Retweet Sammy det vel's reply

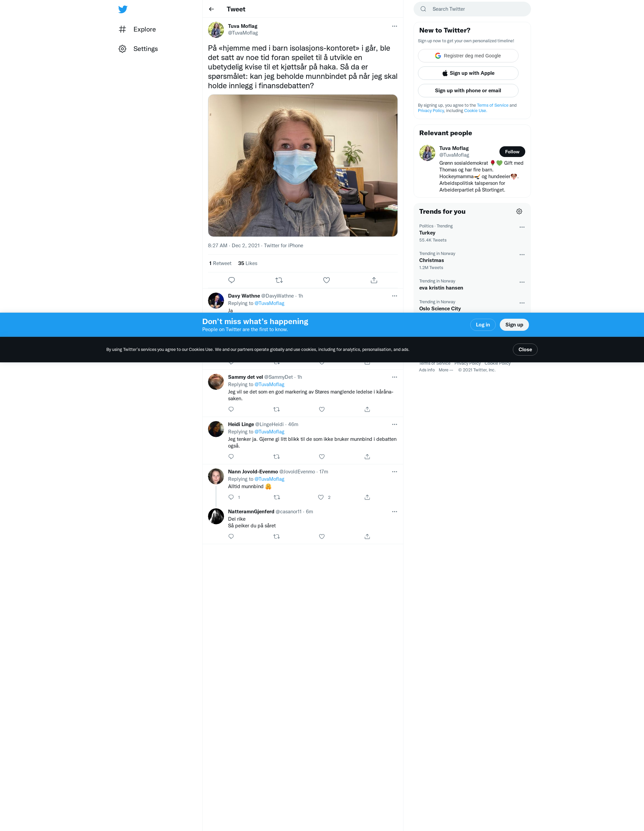[276, 409]
